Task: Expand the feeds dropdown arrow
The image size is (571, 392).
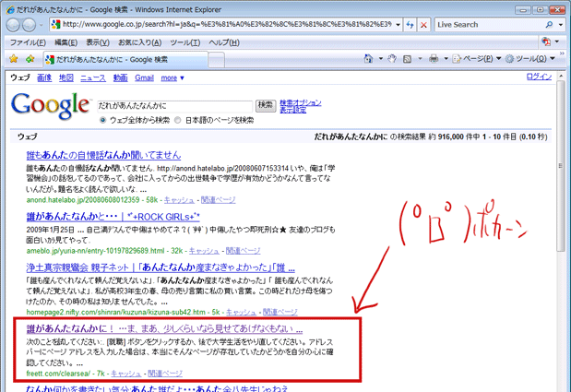Action: pos(420,59)
